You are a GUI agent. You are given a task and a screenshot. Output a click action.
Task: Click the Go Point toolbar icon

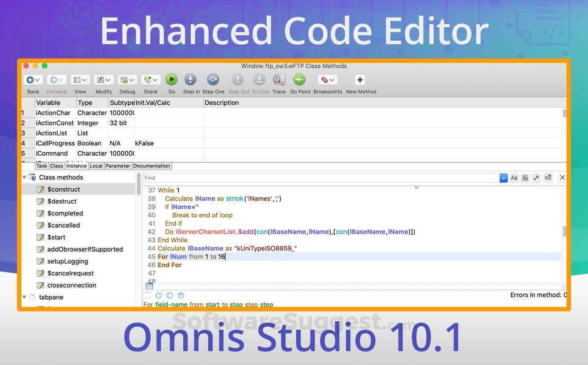pyautogui.click(x=299, y=79)
